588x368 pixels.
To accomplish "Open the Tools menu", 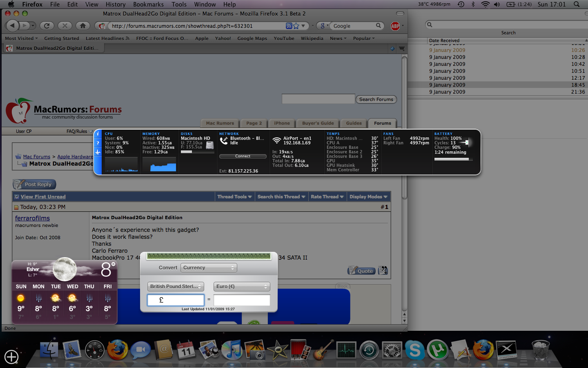I will tap(179, 4).
